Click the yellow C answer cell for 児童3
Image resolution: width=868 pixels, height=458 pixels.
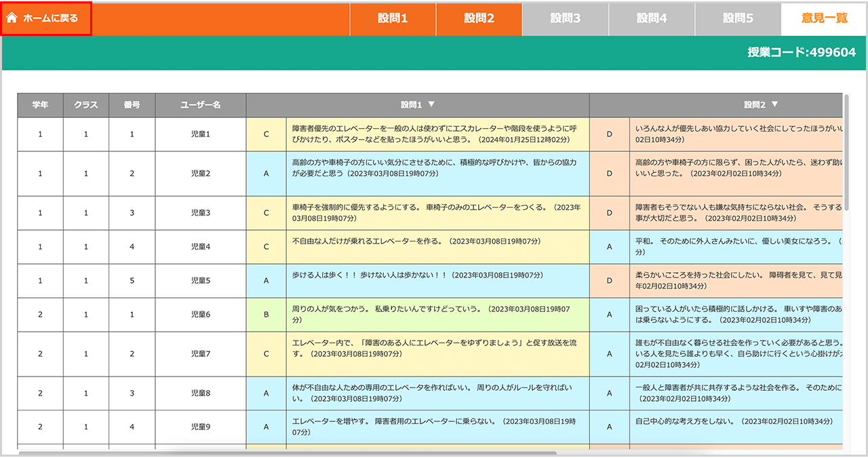coord(266,213)
